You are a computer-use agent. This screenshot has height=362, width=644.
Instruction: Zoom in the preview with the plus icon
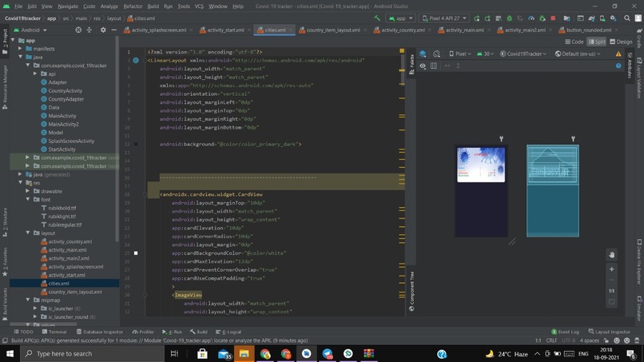pyautogui.click(x=611, y=269)
